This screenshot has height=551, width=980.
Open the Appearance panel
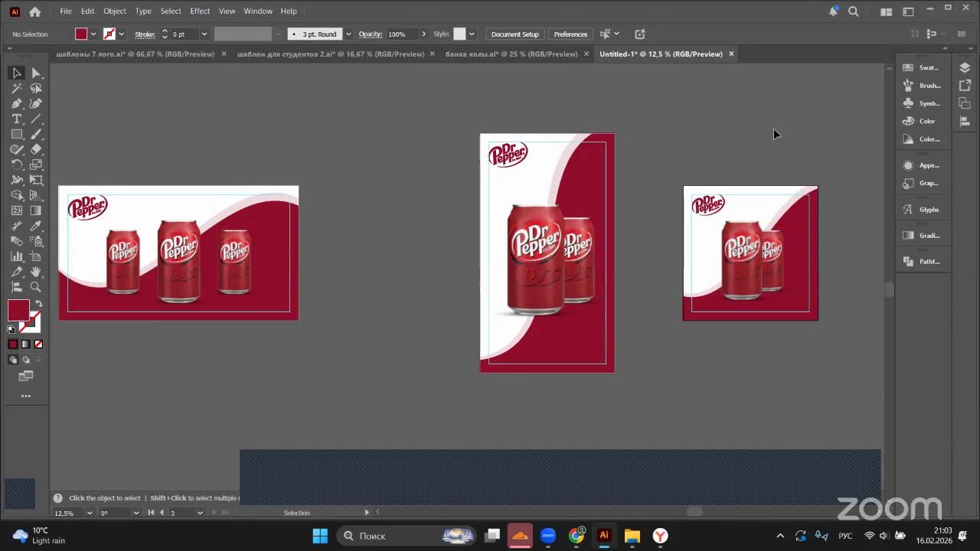point(922,165)
